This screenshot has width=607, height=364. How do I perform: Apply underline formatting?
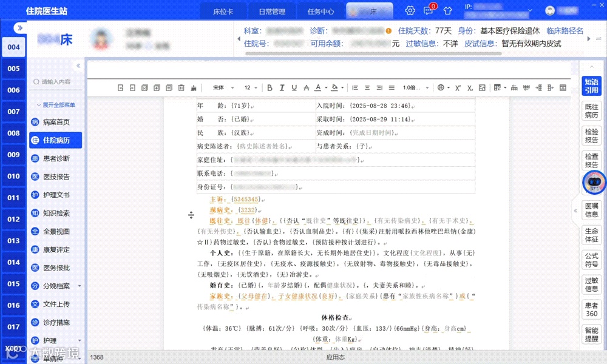click(294, 88)
